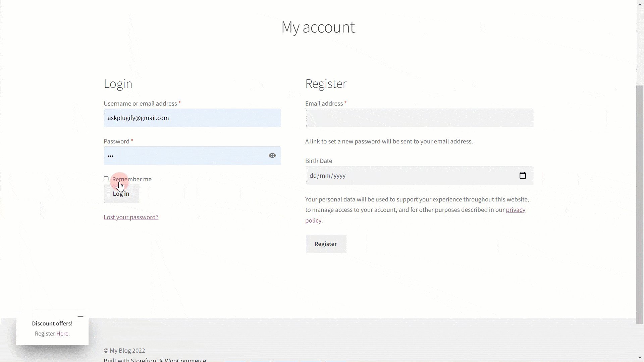Click the Login heading
Viewport: 644px width, 362px height.
tap(118, 84)
